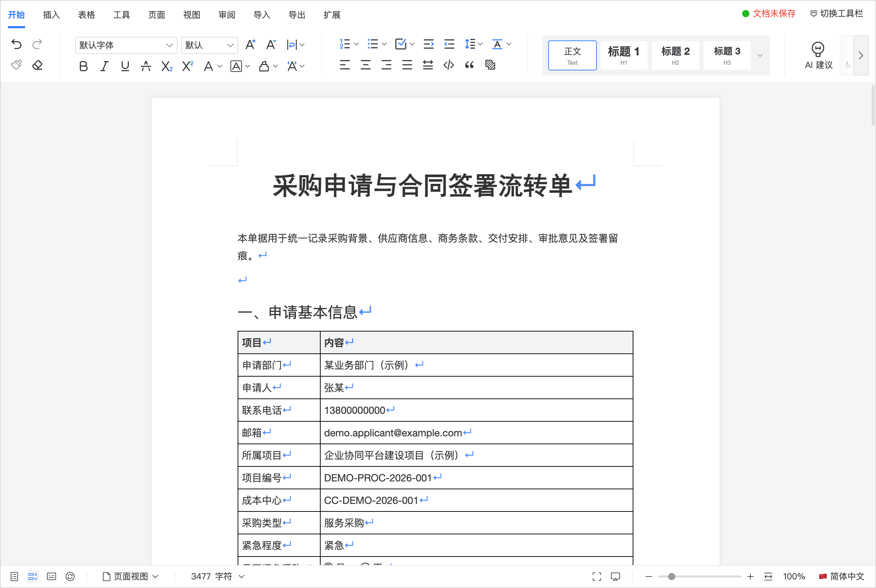
Task: Toggle underline formatting
Action: pos(125,67)
